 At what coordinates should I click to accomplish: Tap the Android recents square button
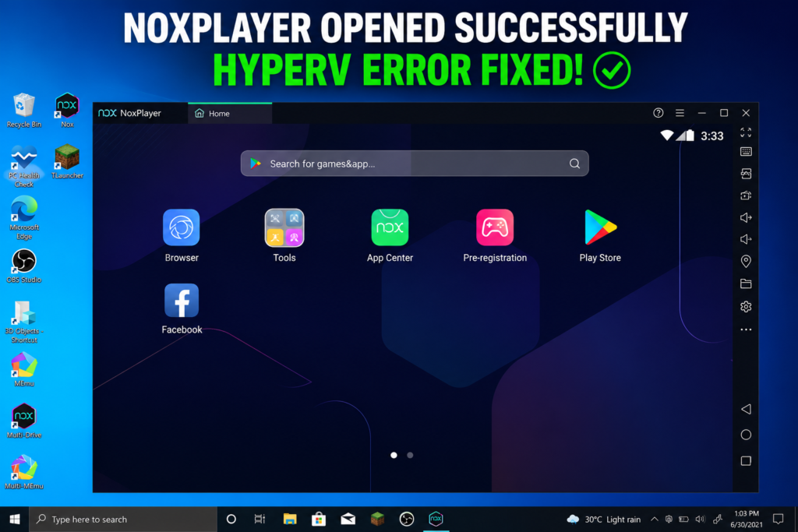746,461
